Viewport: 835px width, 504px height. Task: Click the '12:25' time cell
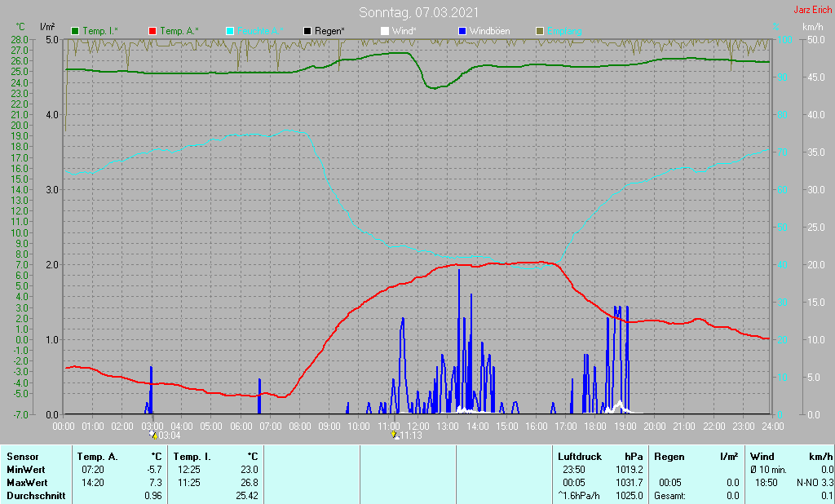189,470
